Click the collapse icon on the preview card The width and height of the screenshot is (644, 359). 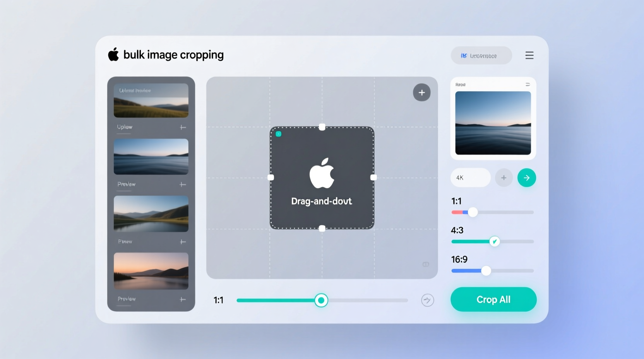[528, 84]
